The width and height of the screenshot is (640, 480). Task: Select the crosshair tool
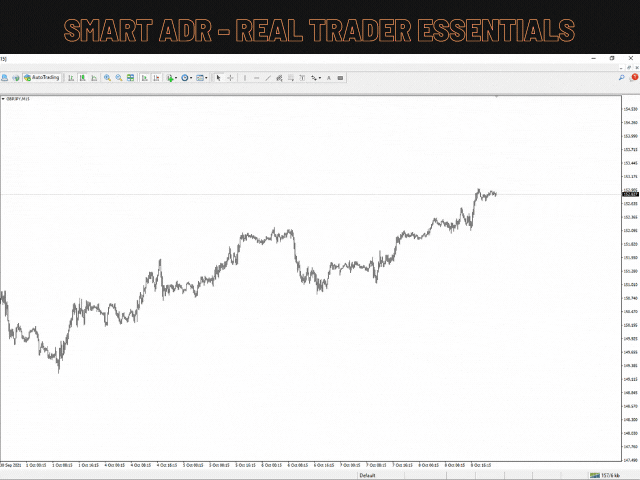point(230,78)
